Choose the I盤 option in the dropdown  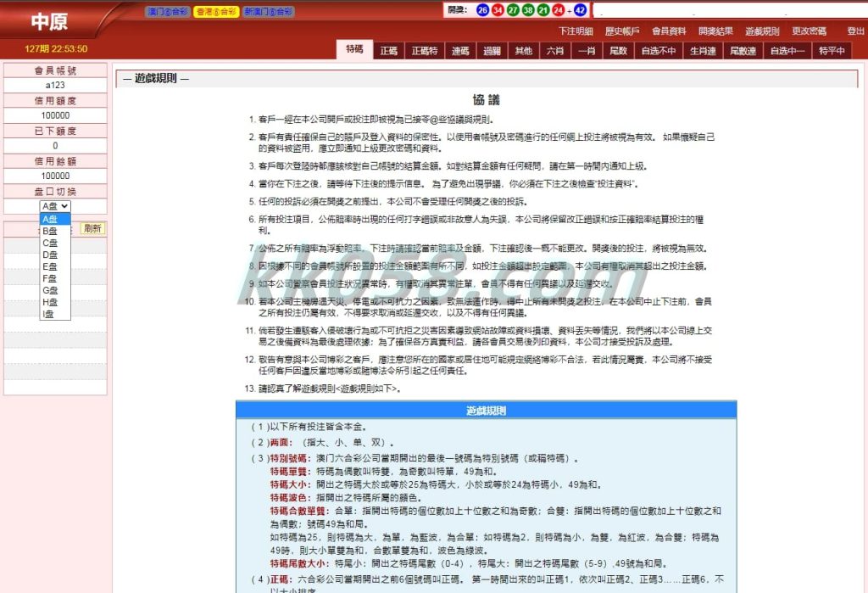[50, 314]
